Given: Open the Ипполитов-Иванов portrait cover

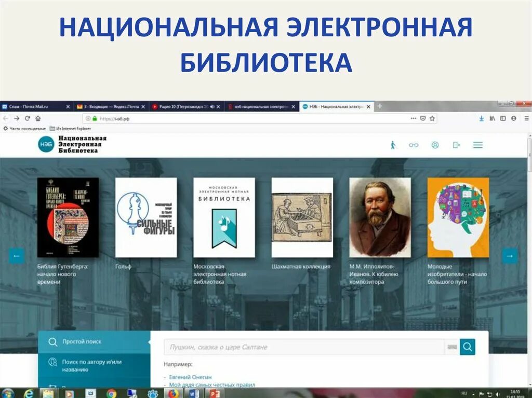Looking at the screenshot, I should [380, 217].
